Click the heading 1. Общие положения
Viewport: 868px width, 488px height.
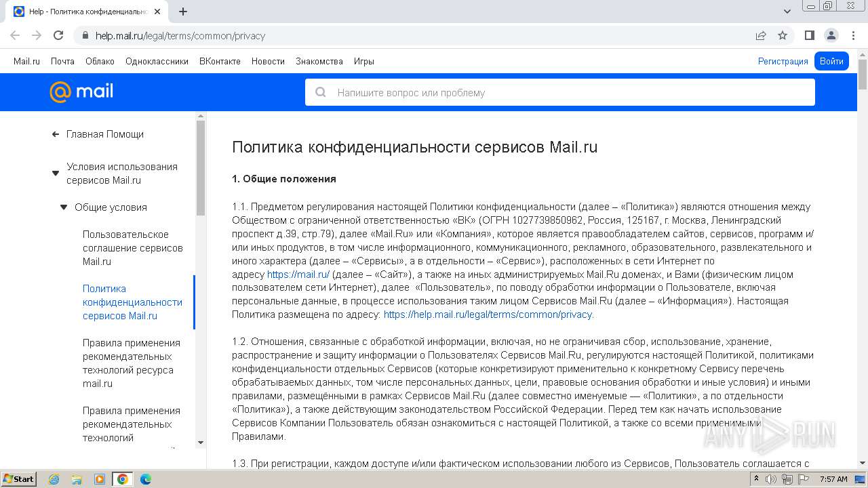(284, 179)
